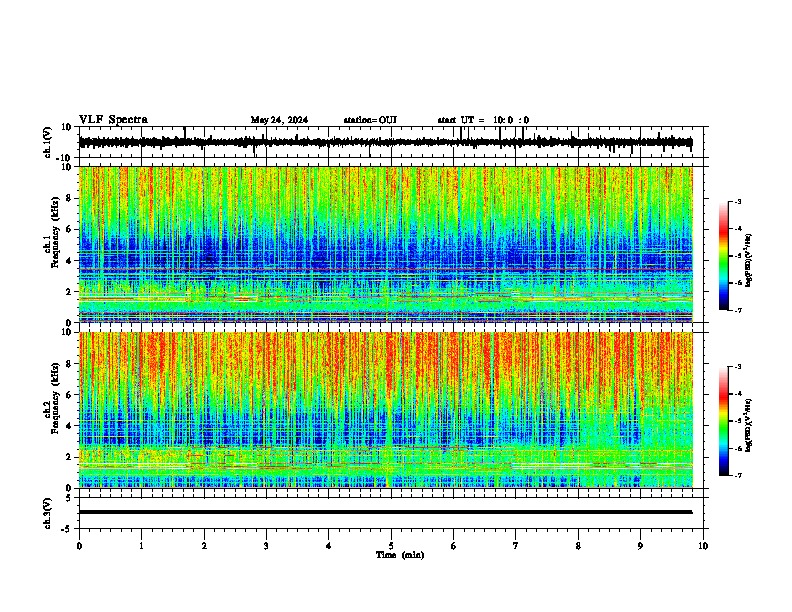Viewport: 792px width, 612px height.
Task: Click the 'station=OUI' header text
Action: point(370,120)
